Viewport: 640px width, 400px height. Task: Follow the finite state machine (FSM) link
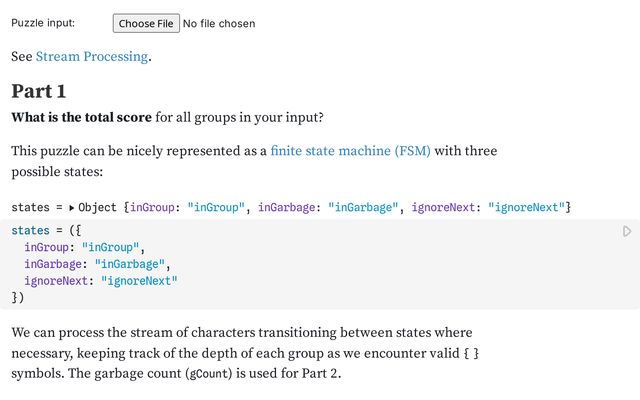click(350, 152)
